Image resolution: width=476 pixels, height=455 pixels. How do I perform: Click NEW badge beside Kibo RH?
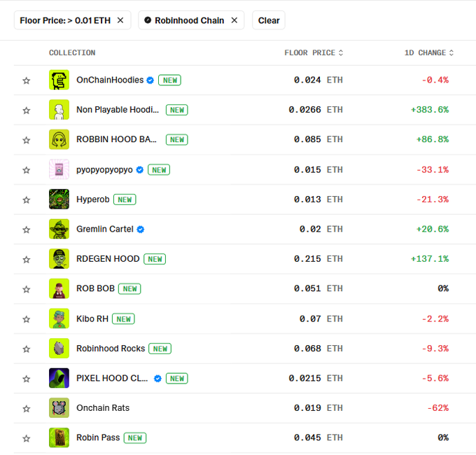[123, 319]
